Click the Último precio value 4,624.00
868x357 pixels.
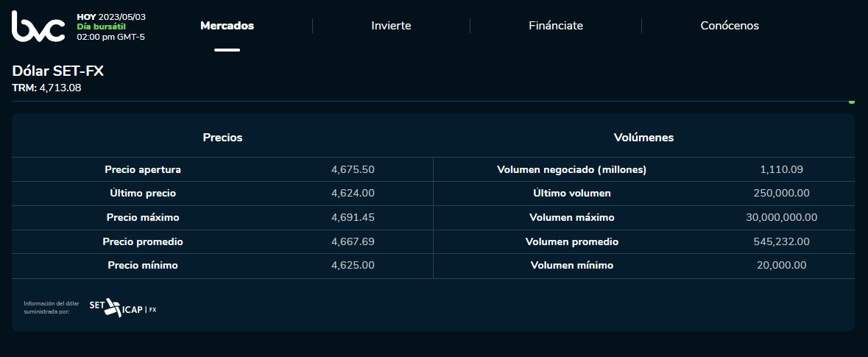click(x=353, y=194)
